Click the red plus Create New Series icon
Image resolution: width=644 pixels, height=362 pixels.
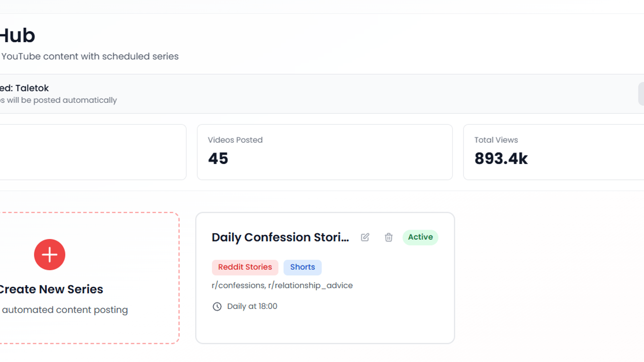pos(50,255)
